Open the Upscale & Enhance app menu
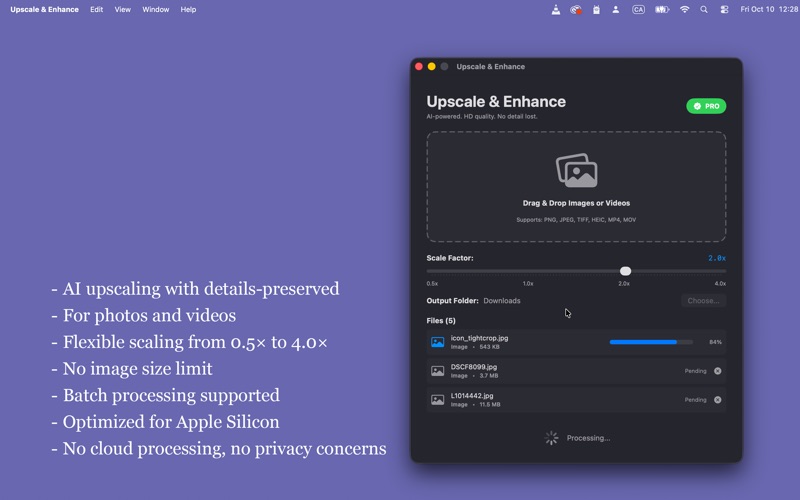 point(44,9)
